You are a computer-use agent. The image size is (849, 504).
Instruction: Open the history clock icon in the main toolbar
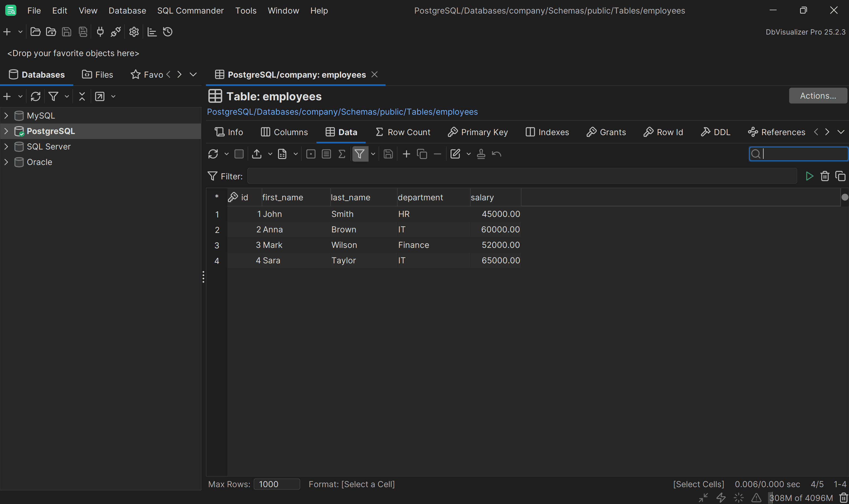[x=168, y=32]
